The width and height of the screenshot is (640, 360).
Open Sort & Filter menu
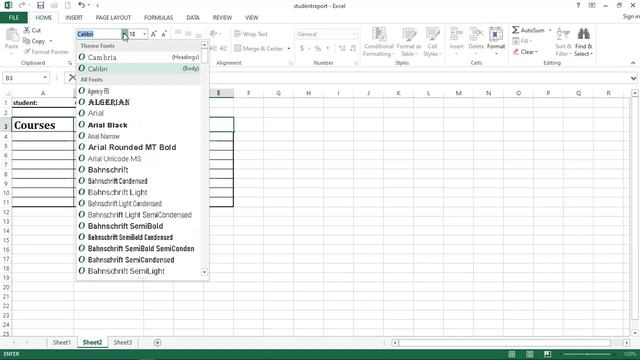pyautogui.click(x=563, y=42)
